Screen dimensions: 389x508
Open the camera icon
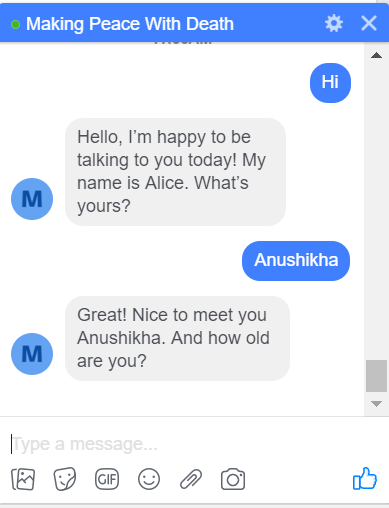[x=233, y=479]
